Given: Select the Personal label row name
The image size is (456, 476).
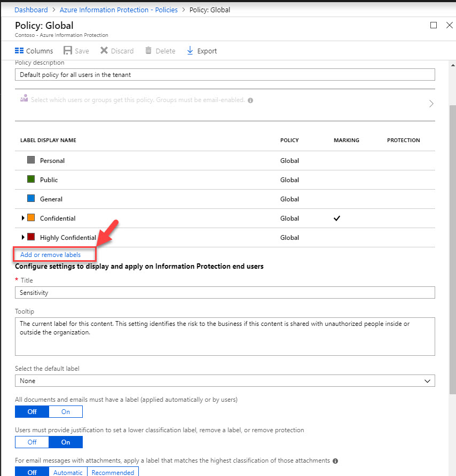Looking at the screenshot, I should click(52, 161).
